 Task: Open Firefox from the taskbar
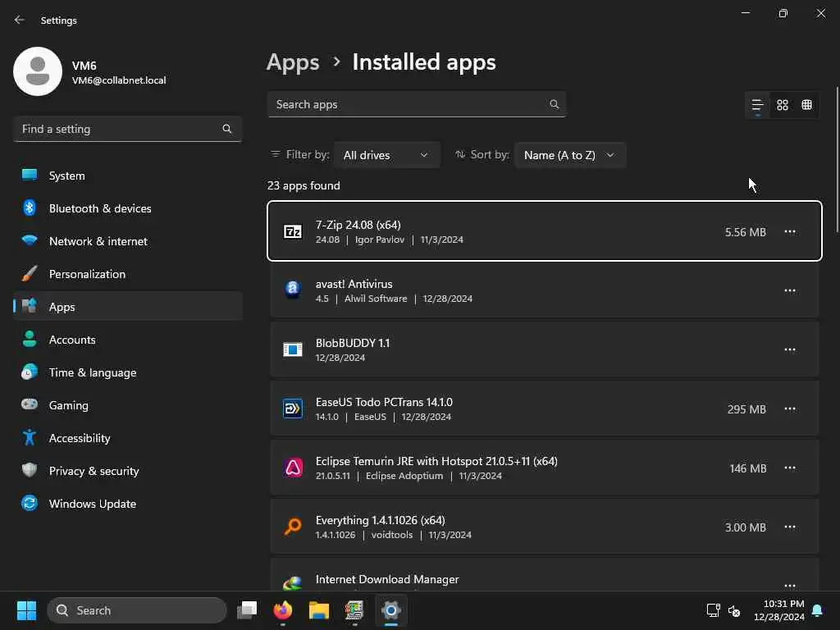[283, 610]
